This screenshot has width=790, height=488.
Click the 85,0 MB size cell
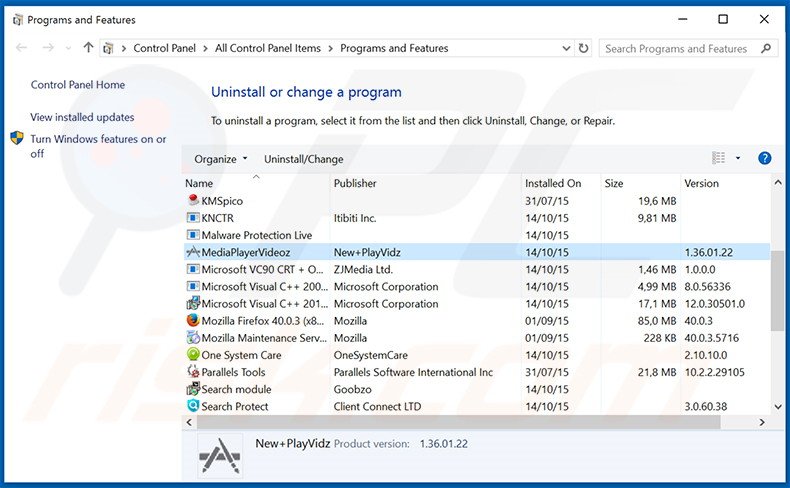[656, 320]
